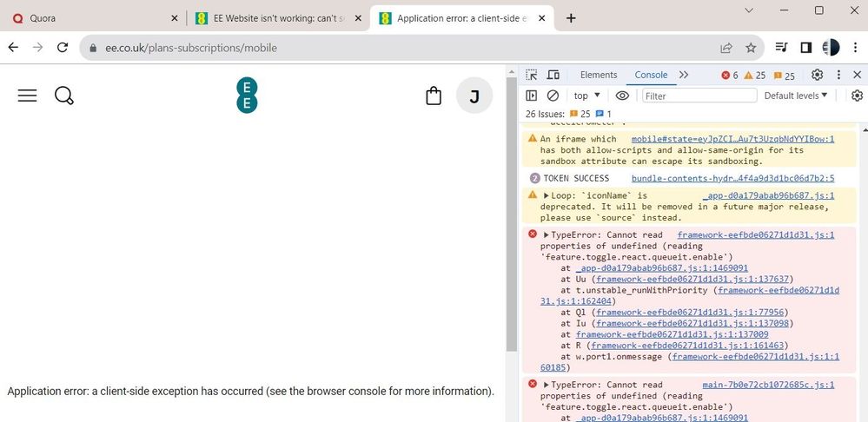Click the EE logo
This screenshot has height=422, width=868.
248,95
